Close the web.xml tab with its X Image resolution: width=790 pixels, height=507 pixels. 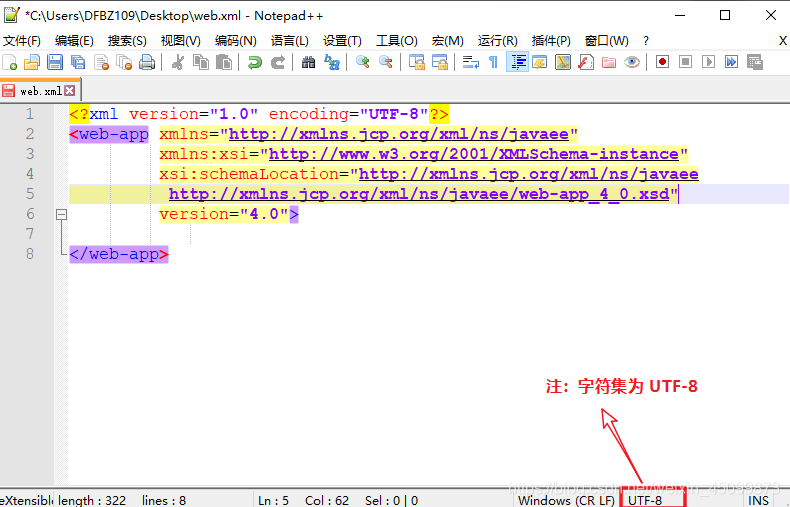(x=70, y=91)
